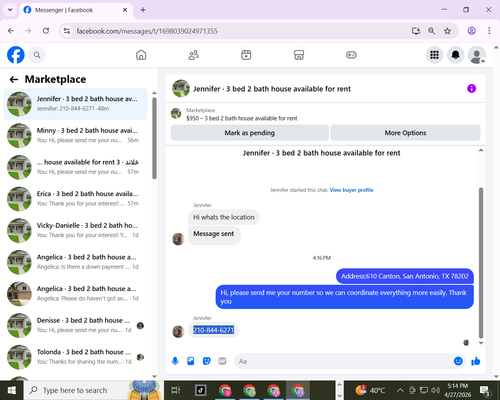This screenshot has width=500, height=400.
Task: Go back from Marketplace chats list
Action: (x=14, y=79)
